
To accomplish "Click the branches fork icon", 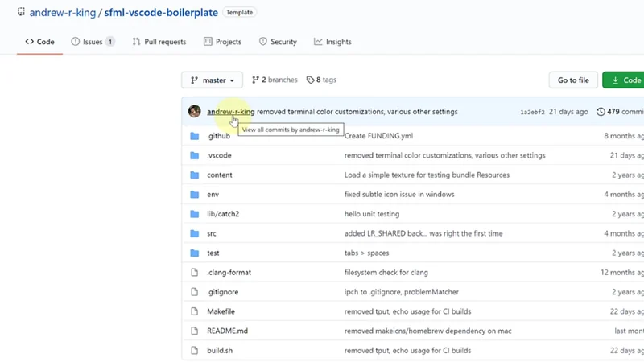I will (255, 80).
